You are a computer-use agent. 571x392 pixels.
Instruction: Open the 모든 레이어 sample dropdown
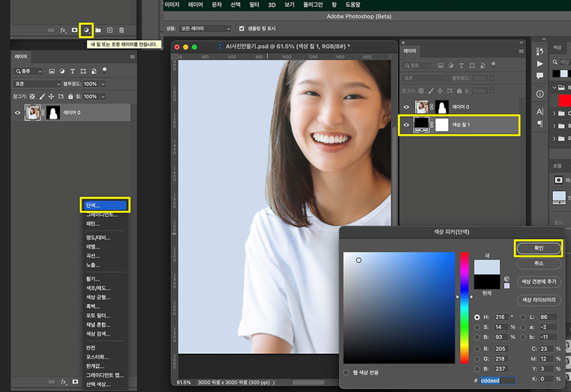point(206,29)
